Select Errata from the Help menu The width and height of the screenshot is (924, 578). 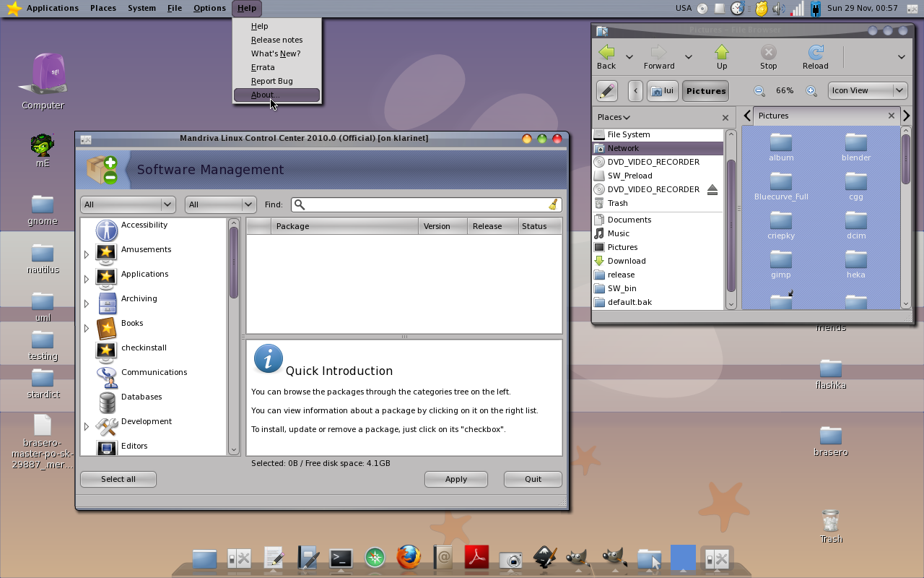pos(276,67)
